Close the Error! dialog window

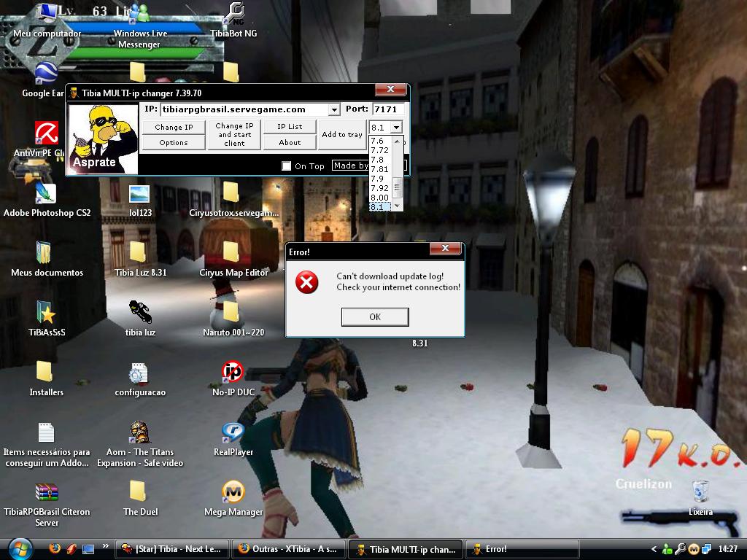[445, 248]
